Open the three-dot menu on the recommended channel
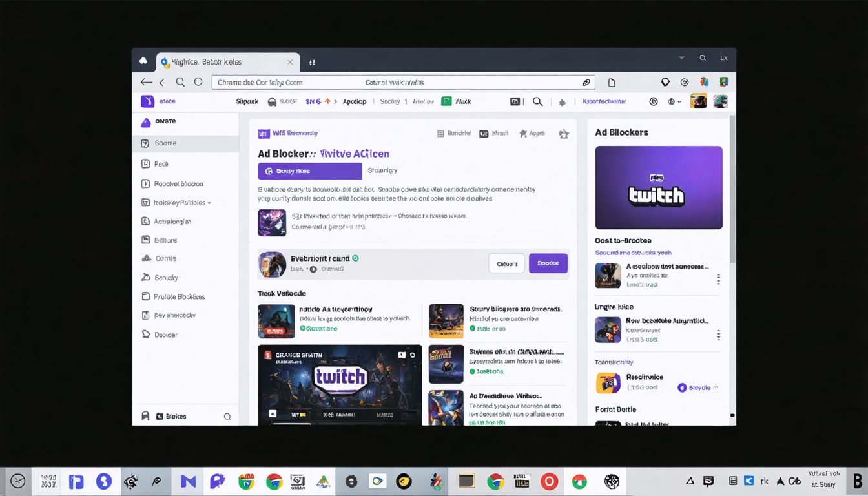868x496 pixels. tap(719, 279)
